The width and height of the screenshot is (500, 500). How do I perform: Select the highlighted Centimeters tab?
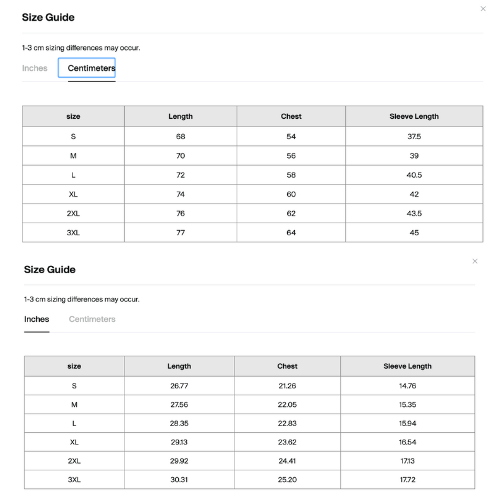(87, 68)
